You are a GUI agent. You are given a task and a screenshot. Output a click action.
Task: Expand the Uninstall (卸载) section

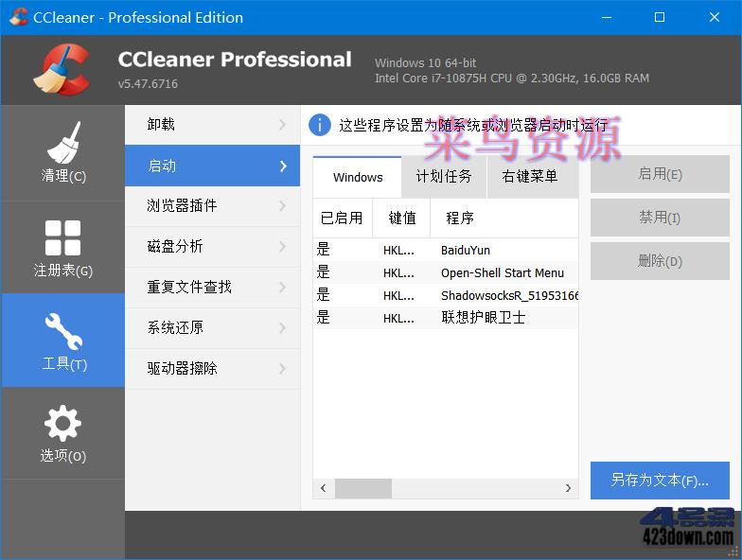212,125
